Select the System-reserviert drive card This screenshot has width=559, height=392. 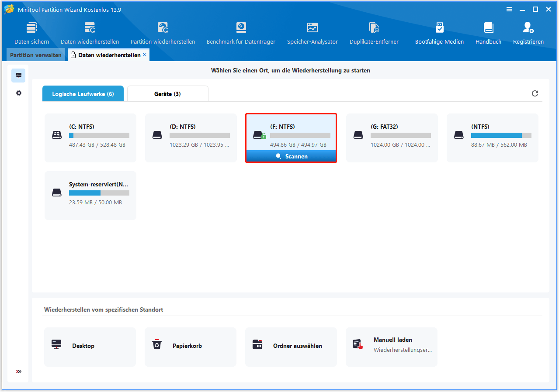click(90, 196)
